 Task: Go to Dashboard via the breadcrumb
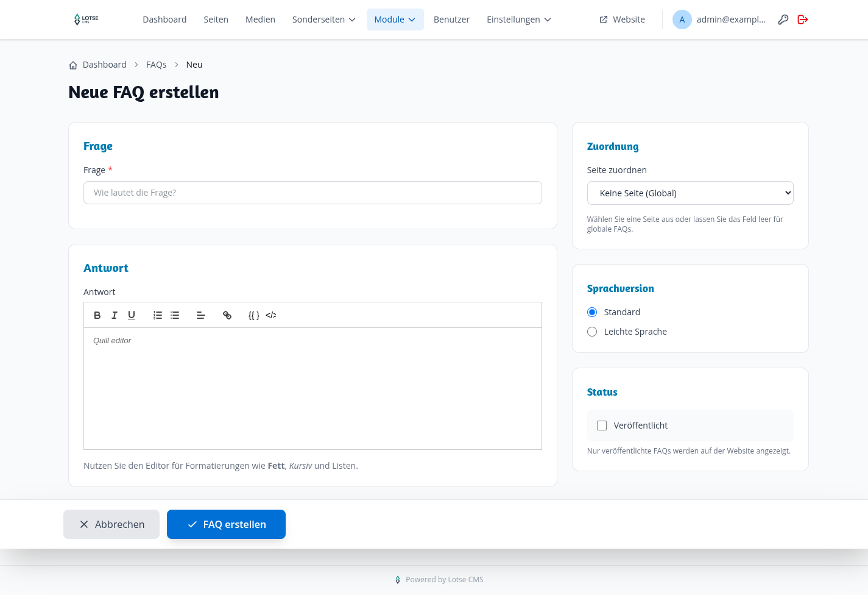[x=105, y=65]
